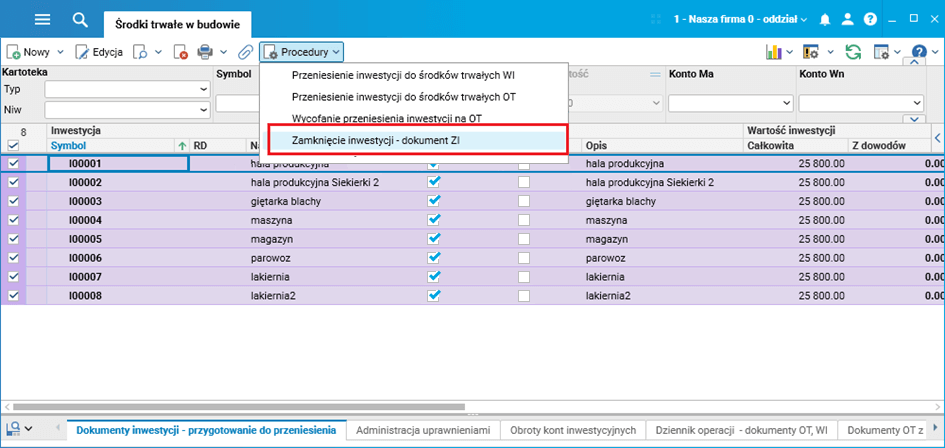Click the paperclip attachments icon
Screen dimensions: 945x448
tap(245, 52)
